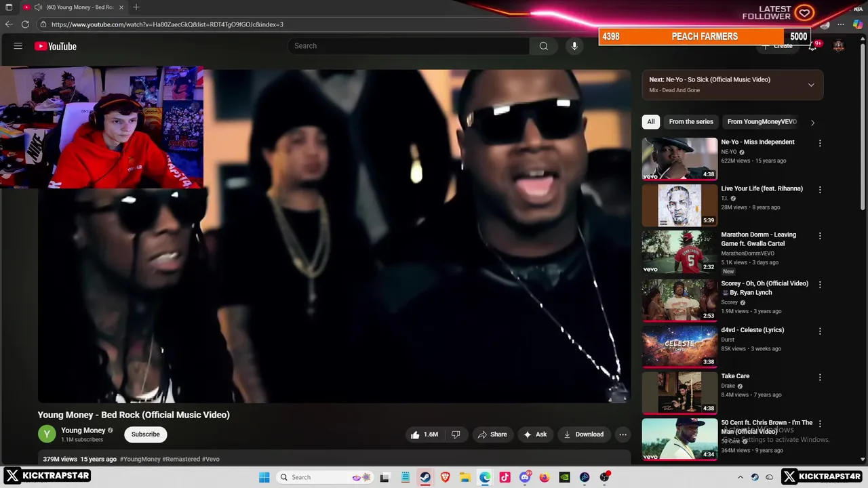This screenshot has width=868, height=488.
Task: Go back in the browser
Action: [x=9, y=24]
